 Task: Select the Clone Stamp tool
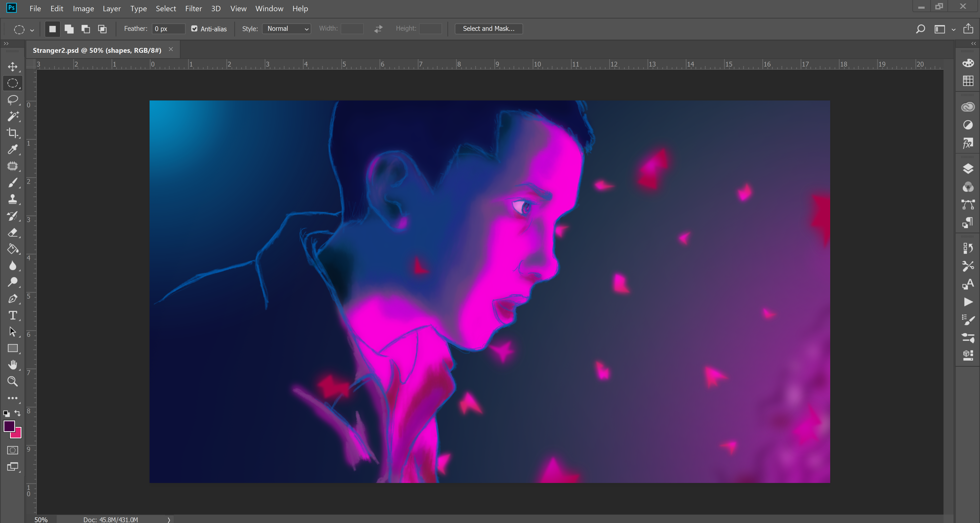[13, 199]
